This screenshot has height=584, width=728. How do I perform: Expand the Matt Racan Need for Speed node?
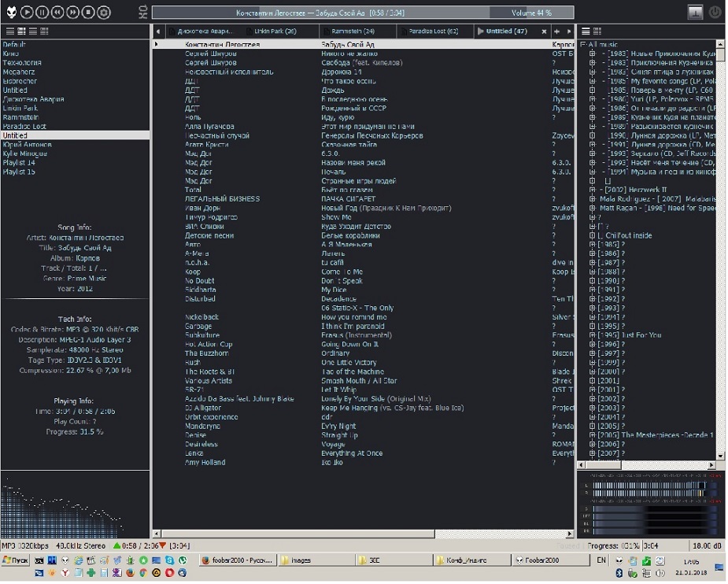[593, 208]
